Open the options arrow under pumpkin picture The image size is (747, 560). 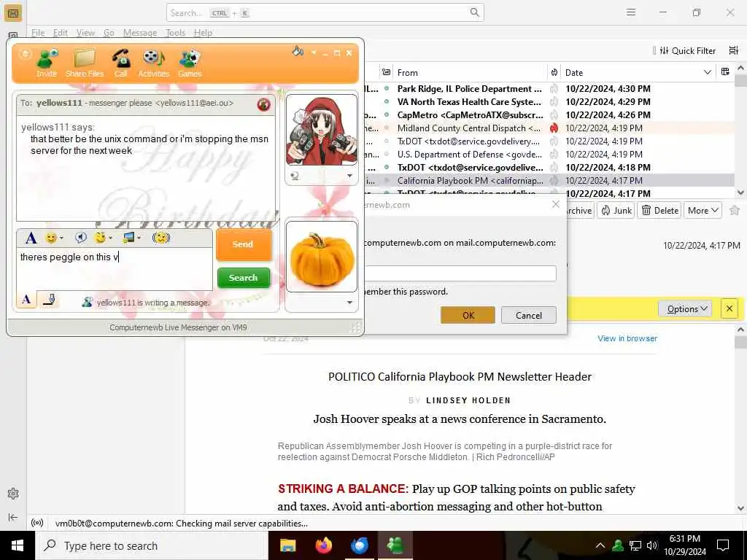click(349, 303)
